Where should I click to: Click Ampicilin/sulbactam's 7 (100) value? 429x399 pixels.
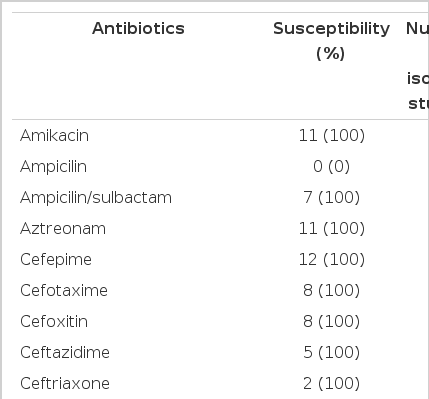pyautogui.click(x=331, y=197)
